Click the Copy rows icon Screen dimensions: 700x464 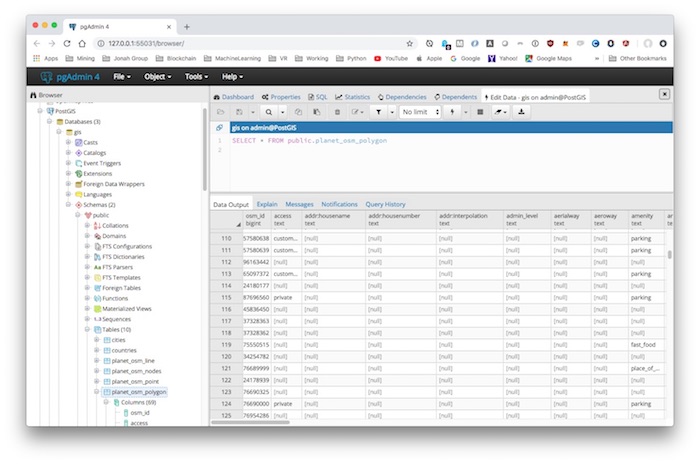coord(298,112)
